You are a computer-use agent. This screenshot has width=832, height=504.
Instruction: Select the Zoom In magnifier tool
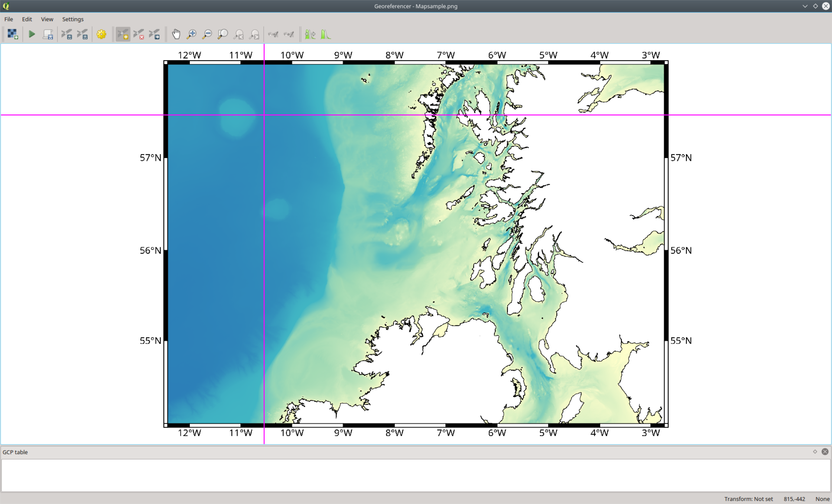tap(191, 34)
